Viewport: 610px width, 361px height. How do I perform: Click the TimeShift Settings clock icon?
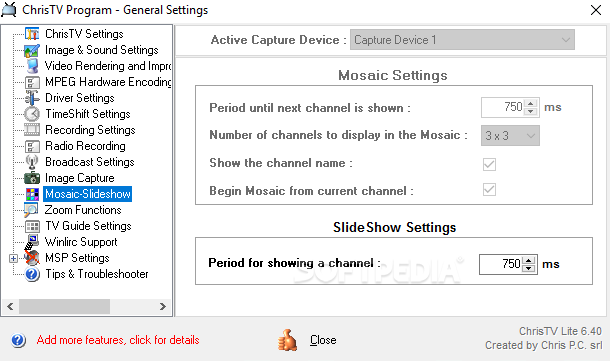(32, 114)
